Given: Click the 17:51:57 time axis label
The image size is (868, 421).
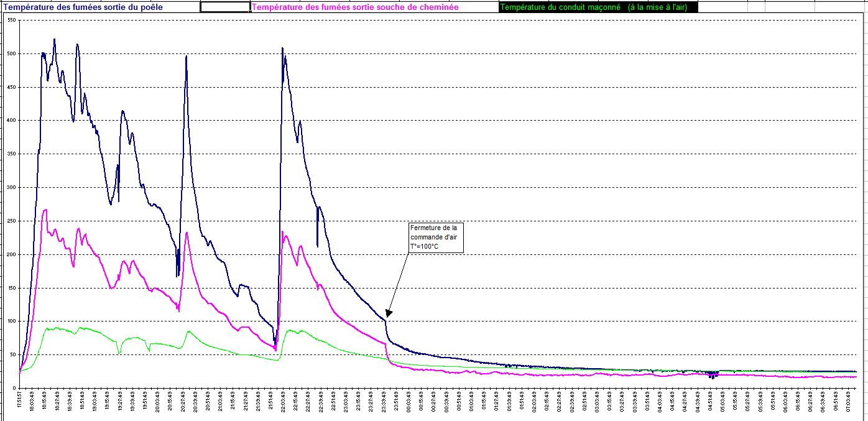Looking at the screenshot, I should (x=20, y=400).
